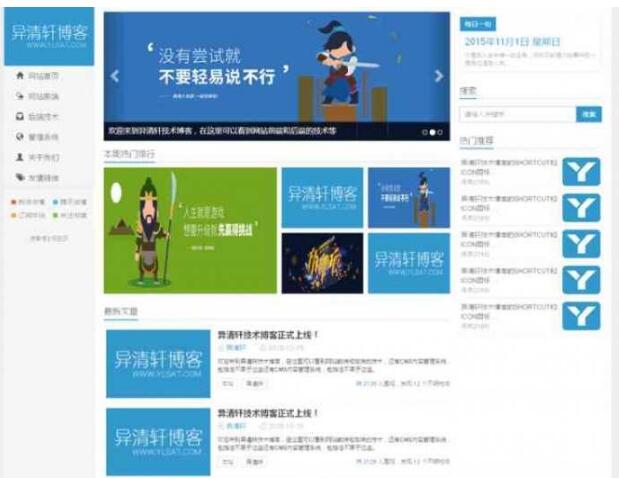The height and width of the screenshot is (478, 619).
Task: Open the first article's 异清轩博客 thumbnail image
Action: click(158, 362)
